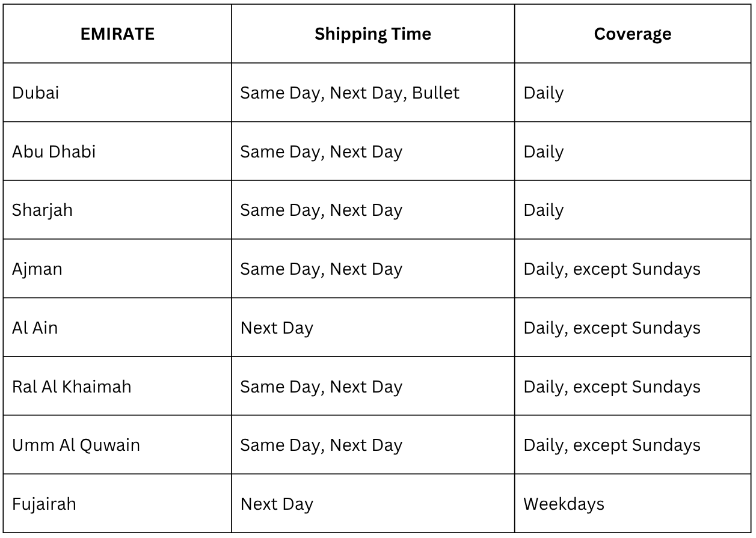Click Ajman's Daily, except Sundays cell
Viewport: 756px width, 538px height.
click(612, 269)
